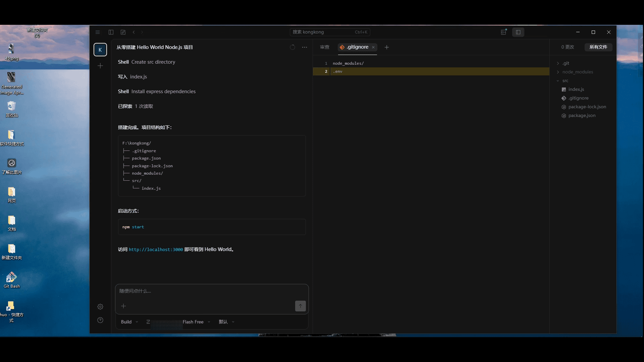This screenshot has width=644, height=362.
Task: Send the prompt with the arrow button
Action: pyautogui.click(x=301, y=306)
